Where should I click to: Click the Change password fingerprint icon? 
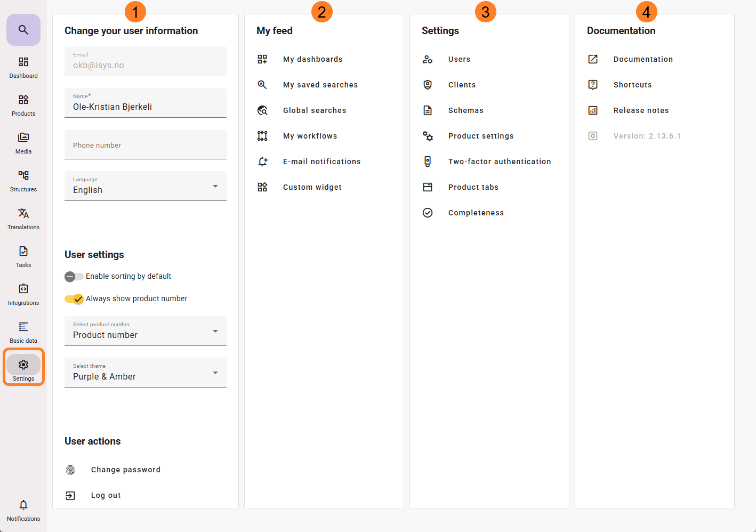click(x=70, y=470)
